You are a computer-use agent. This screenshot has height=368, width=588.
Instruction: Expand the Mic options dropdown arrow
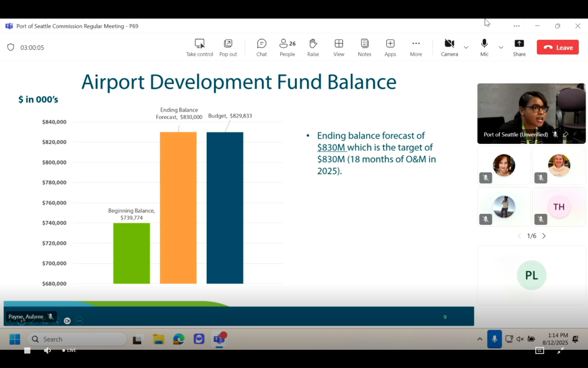tap(501, 47)
